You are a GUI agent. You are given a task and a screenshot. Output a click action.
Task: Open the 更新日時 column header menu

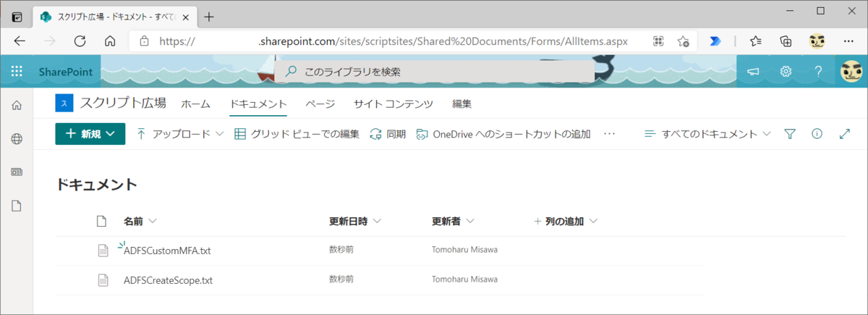pos(355,221)
